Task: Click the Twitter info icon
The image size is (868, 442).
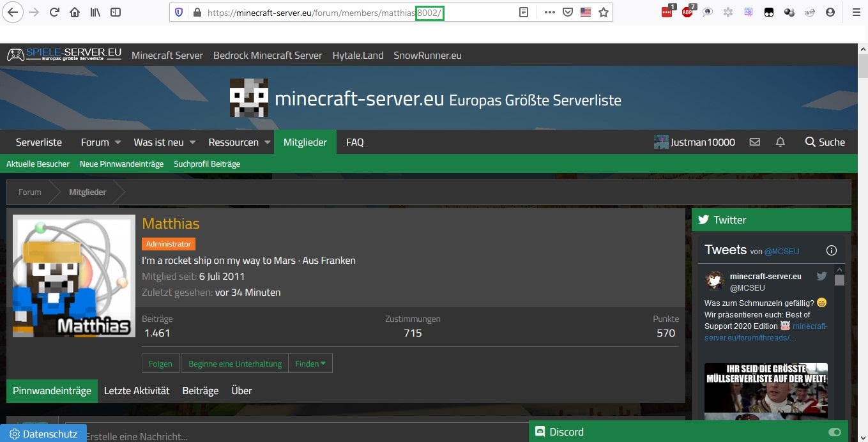Action: coord(832,250)
